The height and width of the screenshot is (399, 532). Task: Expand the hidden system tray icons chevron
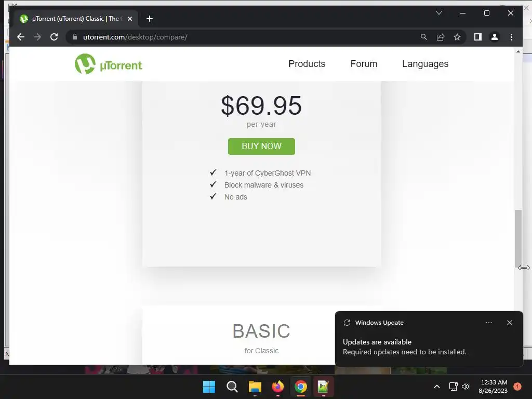pyautogui.click(x=436, y=387)
